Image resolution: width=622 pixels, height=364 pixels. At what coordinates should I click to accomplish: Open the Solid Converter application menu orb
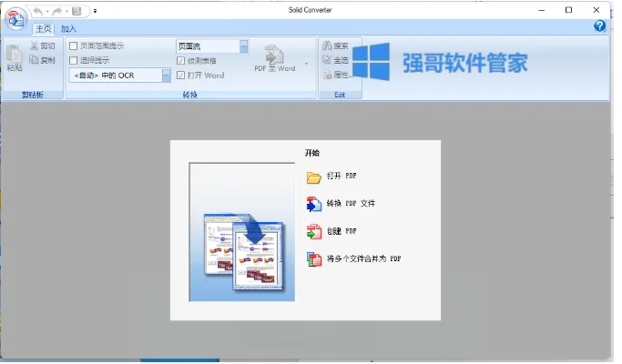pyautogui.click(x=15, y=18)
